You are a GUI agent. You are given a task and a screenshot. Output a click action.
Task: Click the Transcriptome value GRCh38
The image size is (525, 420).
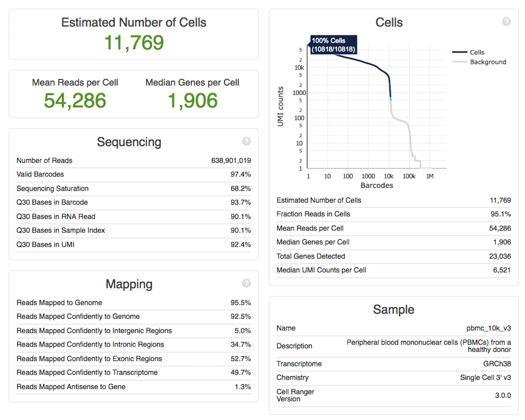[x=497, y=364]
